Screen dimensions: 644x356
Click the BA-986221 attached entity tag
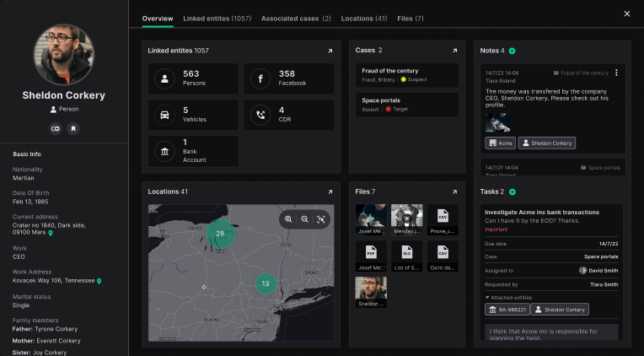507,310
